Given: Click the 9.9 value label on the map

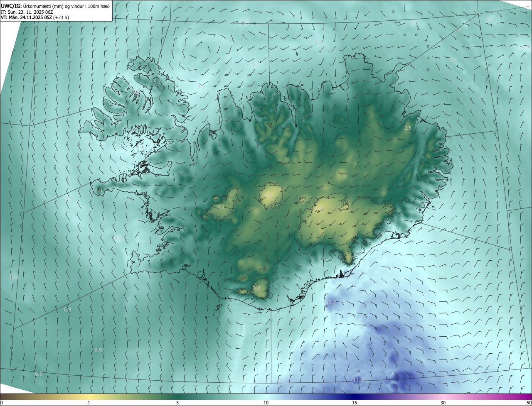Looking at the screenshot, I should 201,86.
